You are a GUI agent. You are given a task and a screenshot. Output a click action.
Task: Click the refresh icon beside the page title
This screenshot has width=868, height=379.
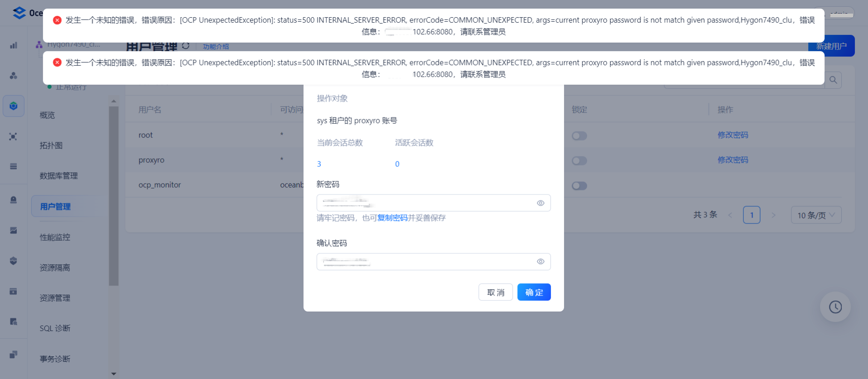(x=186, y=46)
